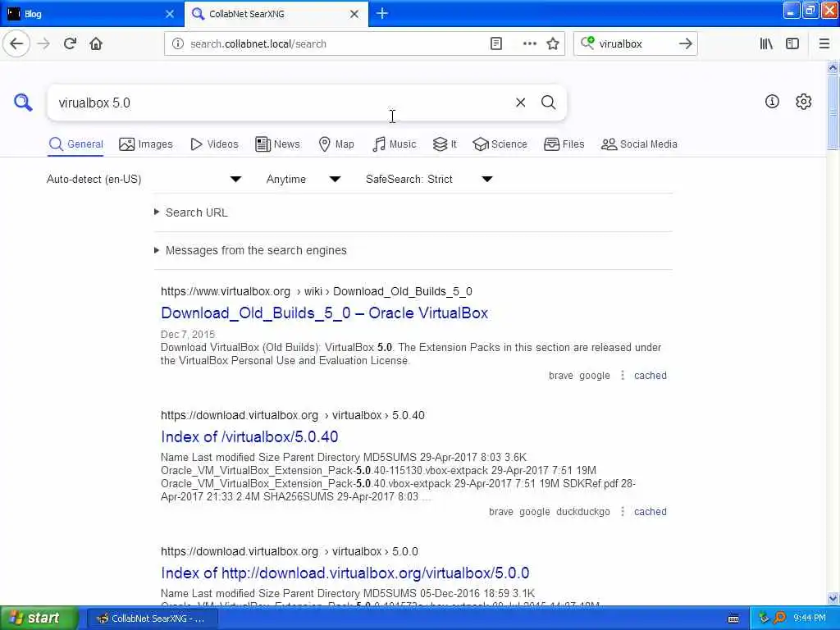Viewport: 840px width, 630px height.
Task: Click CollabNet SearXNG taskbar button
Action: (x=153, y=618)
